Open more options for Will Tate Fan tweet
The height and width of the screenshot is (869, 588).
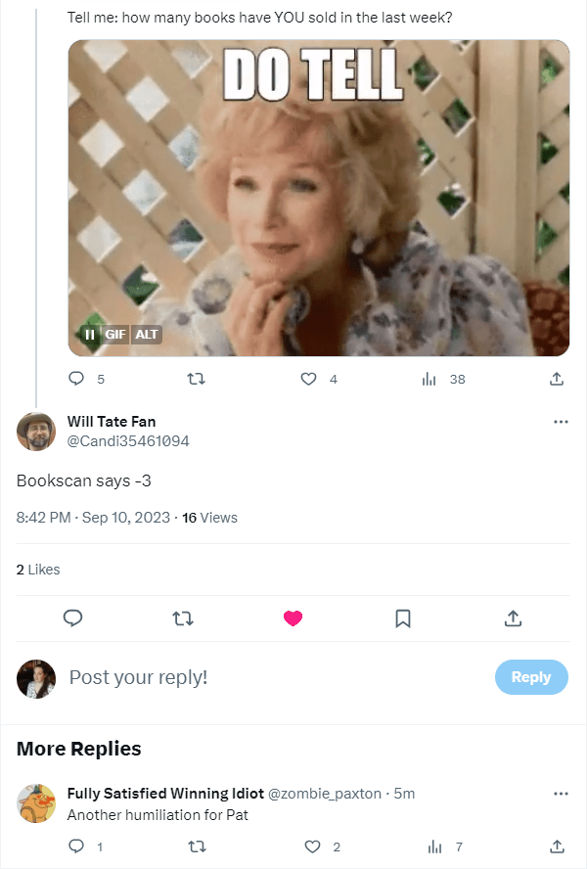tap(561, 422)
